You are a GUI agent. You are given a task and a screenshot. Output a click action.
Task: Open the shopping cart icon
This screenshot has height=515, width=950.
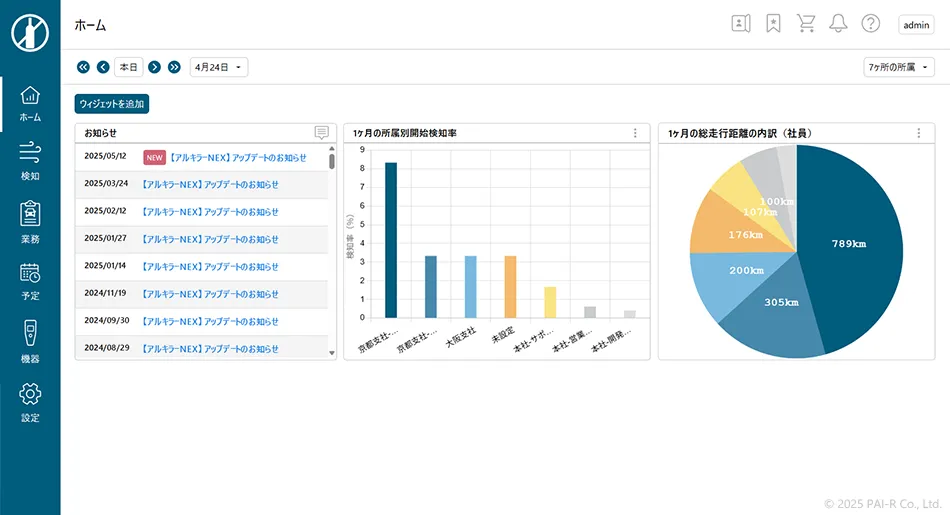click(x=805, y=23)
